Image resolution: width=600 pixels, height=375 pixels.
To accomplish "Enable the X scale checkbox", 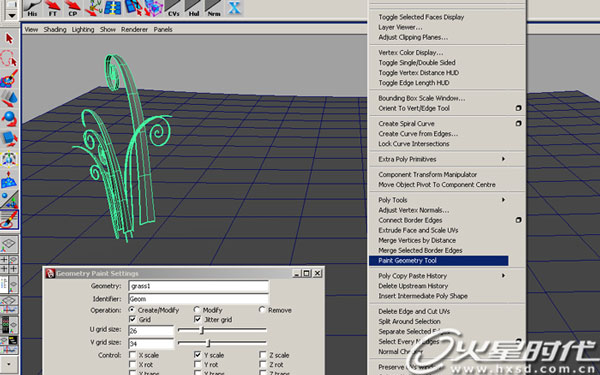I will coord(132,355).
